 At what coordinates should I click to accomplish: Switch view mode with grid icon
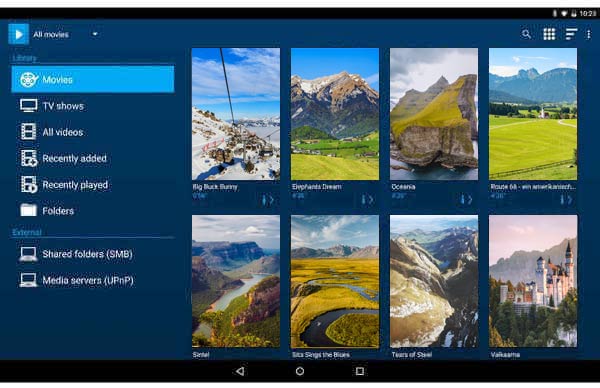click(549, 34)
